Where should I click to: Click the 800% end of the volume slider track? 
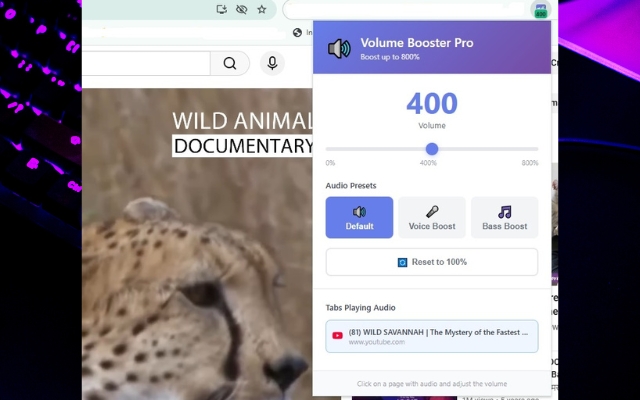536,149
